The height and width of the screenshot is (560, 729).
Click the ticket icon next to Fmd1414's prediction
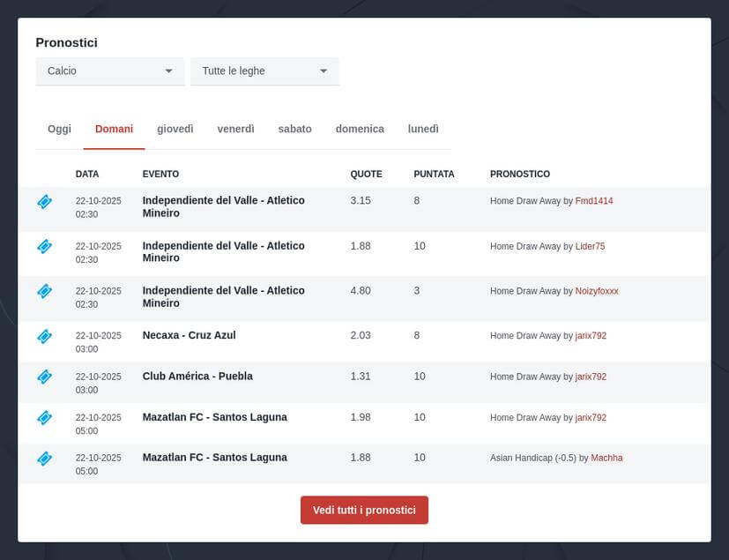[44, 202]
